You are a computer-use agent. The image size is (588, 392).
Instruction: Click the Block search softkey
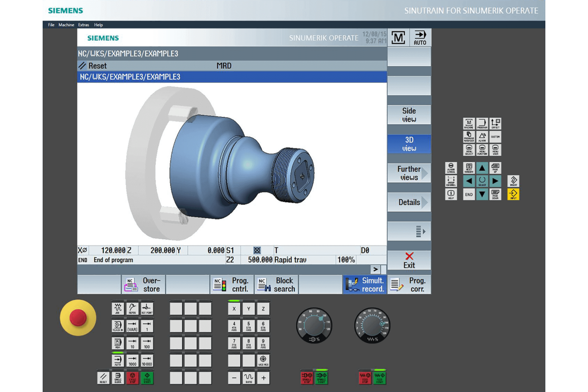[277, 285]
